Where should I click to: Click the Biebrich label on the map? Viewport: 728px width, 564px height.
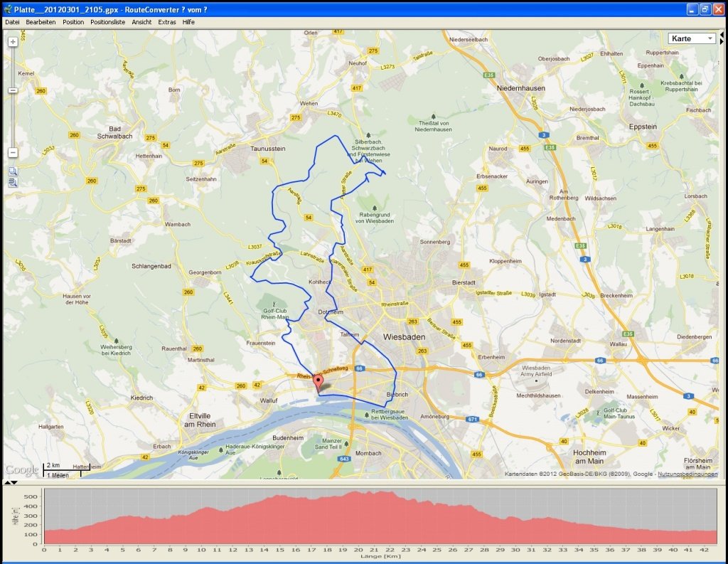(397, 395)
